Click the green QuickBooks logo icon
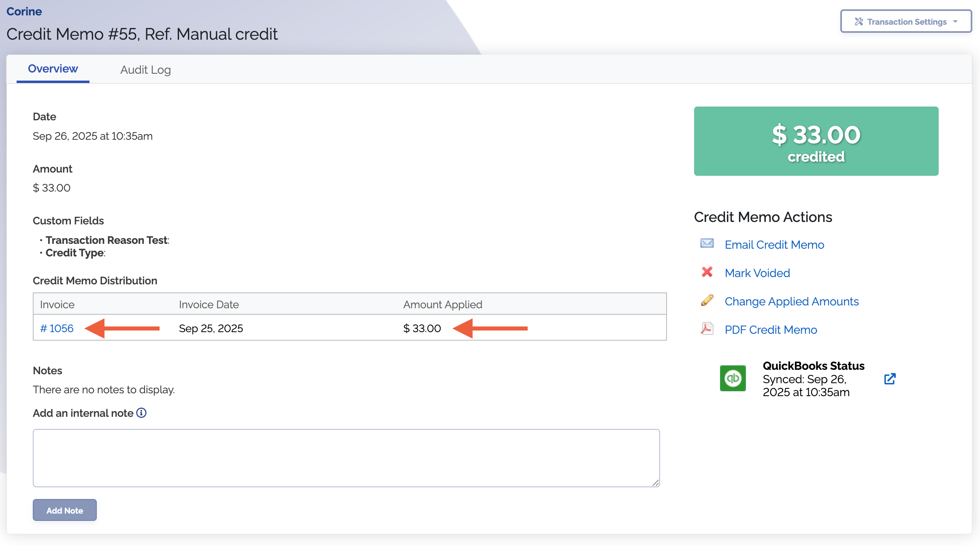Screen dimensions: 980x546 (733, 378)
